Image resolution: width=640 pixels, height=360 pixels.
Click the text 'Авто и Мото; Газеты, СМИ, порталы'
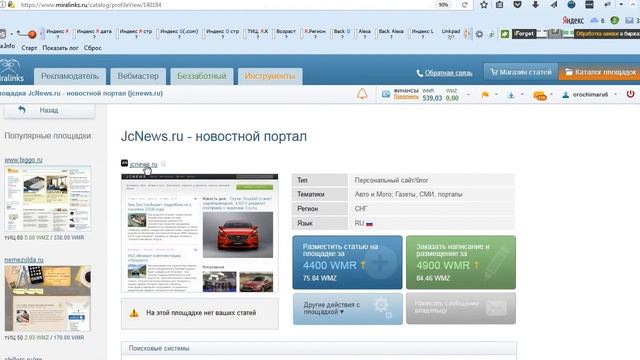(409, 194)
